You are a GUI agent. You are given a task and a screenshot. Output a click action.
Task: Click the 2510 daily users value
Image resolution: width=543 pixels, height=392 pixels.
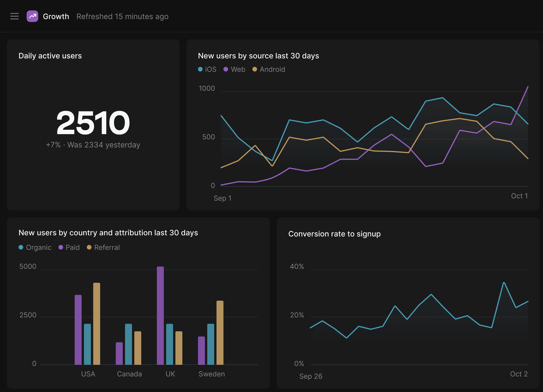click(x=93, y=123)
